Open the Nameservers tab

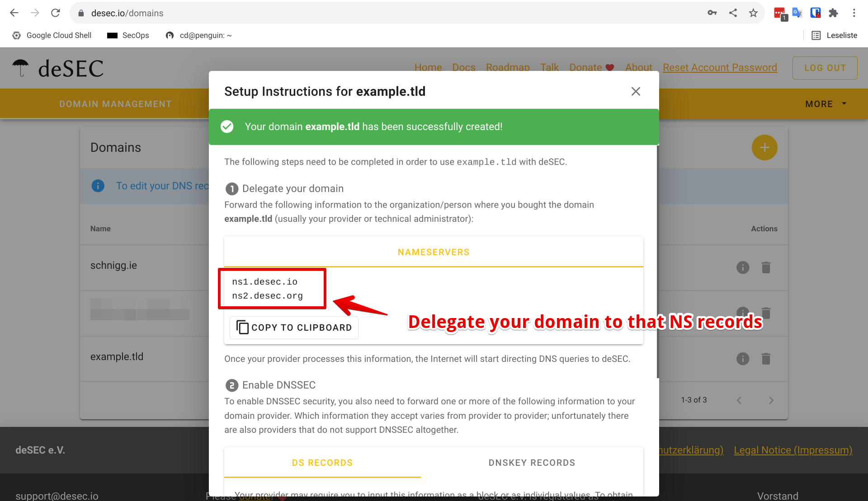(x=434, y=252)
